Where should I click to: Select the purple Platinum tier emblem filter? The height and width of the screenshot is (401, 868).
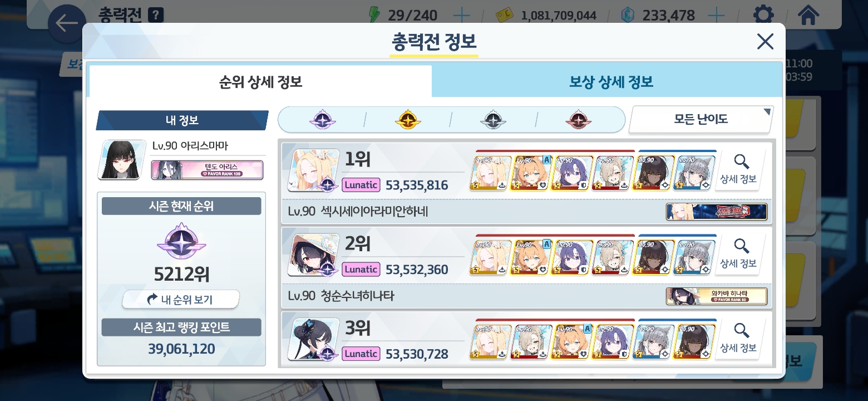tap(322, 119)
